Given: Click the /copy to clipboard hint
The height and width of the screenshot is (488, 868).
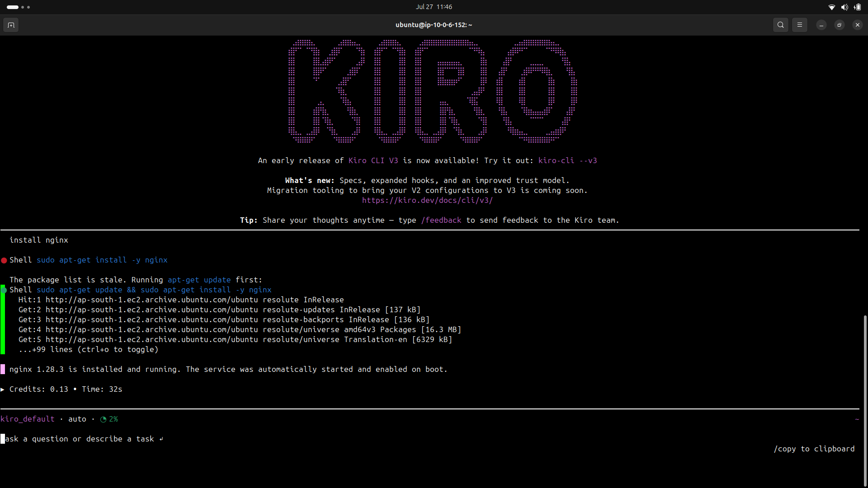Looking at the screenshot, I should [x=814, y=449].
